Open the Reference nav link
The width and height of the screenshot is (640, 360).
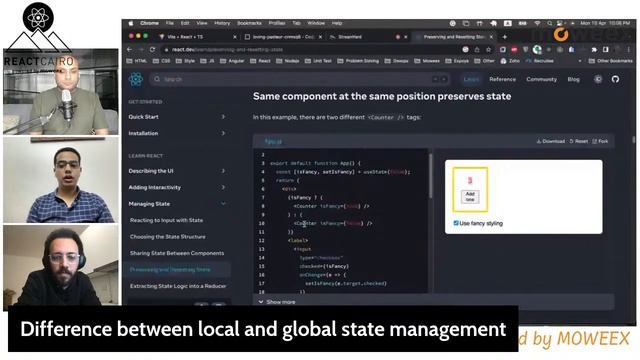click(x=502, y=79)
